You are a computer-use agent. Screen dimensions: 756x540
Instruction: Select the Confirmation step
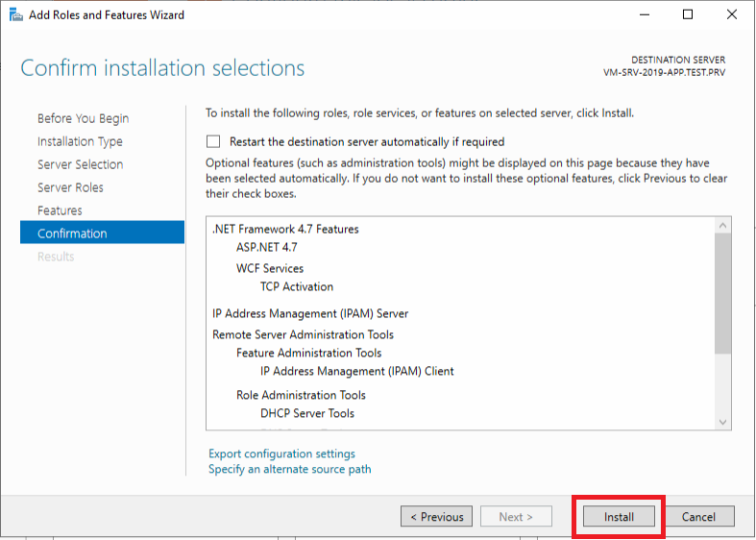click(102, 233)
